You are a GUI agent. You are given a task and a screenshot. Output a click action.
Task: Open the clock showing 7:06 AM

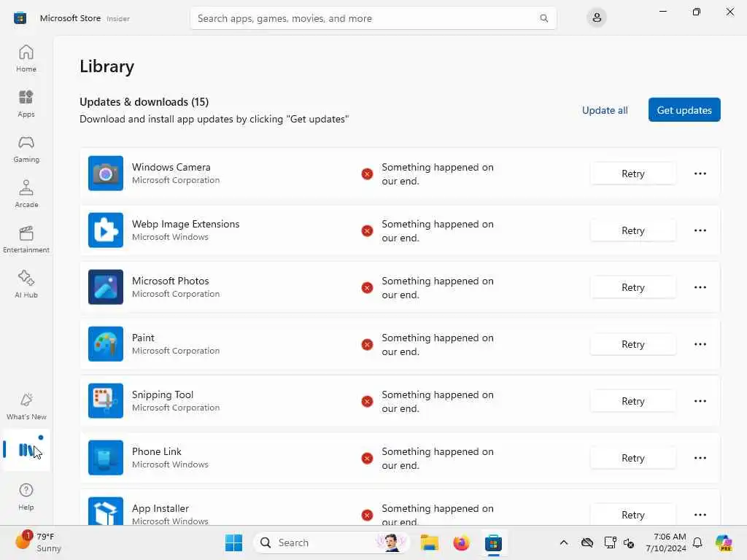[x=665, y=542]
